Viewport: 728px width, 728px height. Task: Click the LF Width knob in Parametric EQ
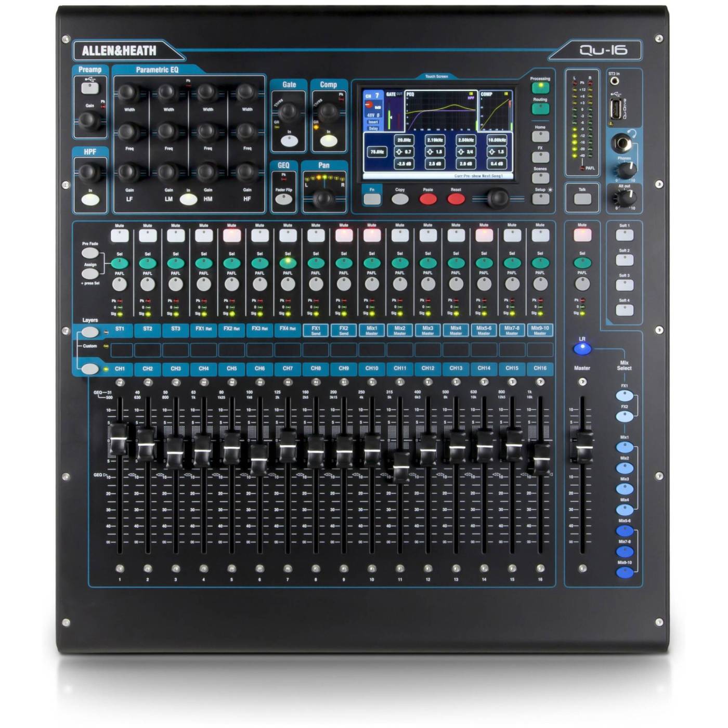pyautogui.click(x=128, y=94)
